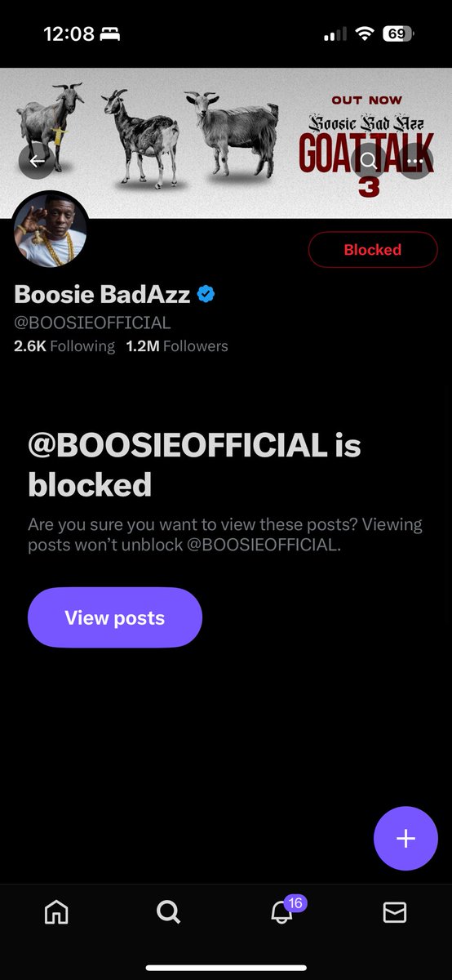The width and height of the screenshot is (452, 980).
Task: Open the 2.6K Following list
Action: [64, 346]
